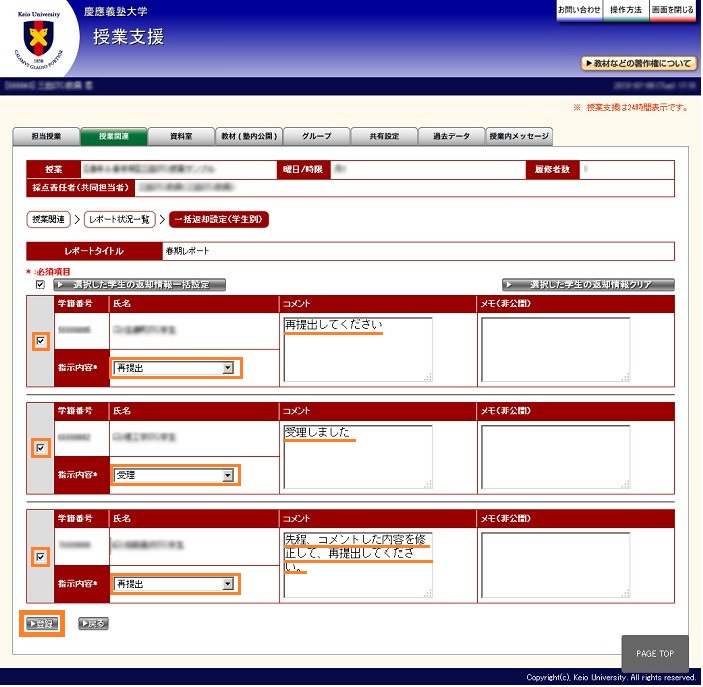703x687 pixels.
Task: Click the PAGE TOP button
Action: 654,653
